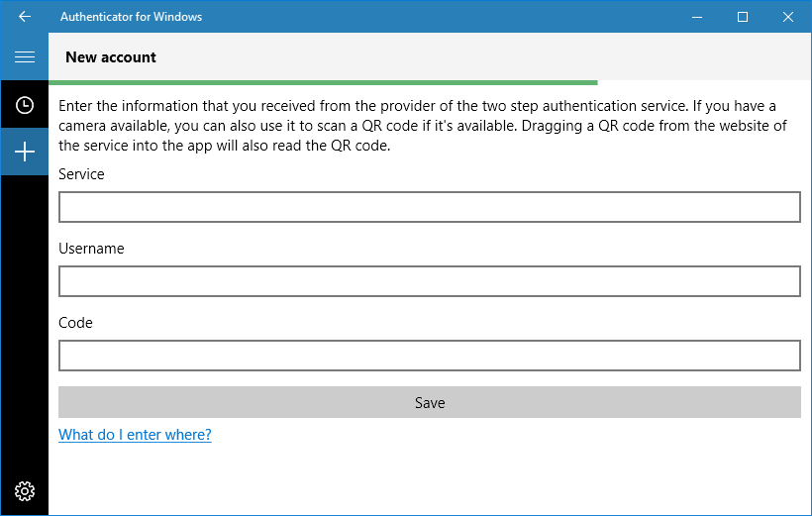Open the "What do I enter where?" link
Image resolution: width=812 pixels, height=516 pixels.
135,435
